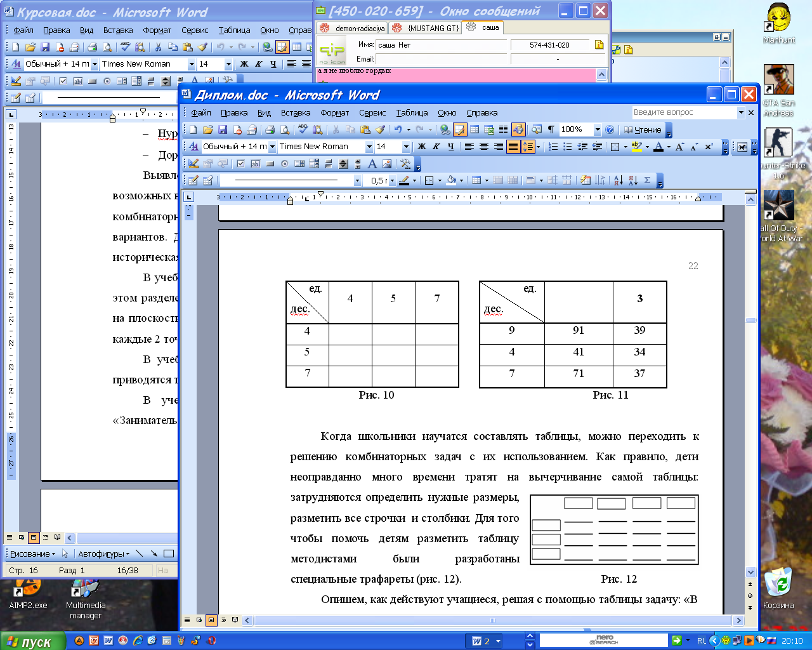This screenshot has width=812, height=650.
Task: Apply the yellow highlight color
Action: click(636, 147)
